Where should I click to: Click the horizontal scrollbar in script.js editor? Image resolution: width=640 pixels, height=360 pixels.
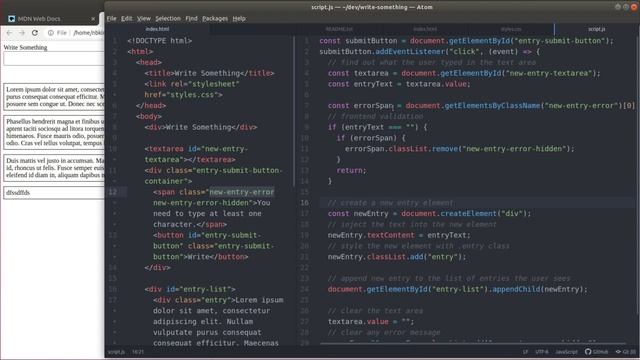pyautogui.click(x=473, y=344)
